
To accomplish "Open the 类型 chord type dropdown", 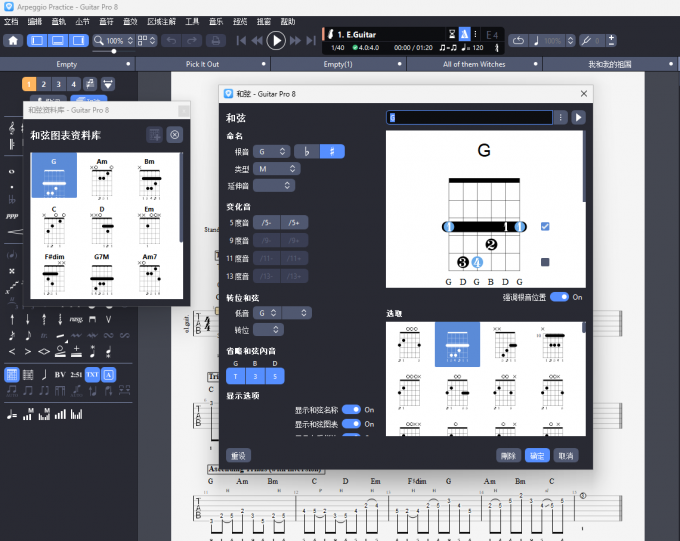I will pos(273,169).
